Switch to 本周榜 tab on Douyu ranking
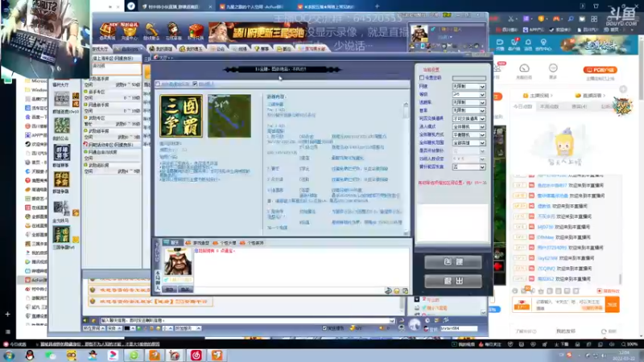 550,107
